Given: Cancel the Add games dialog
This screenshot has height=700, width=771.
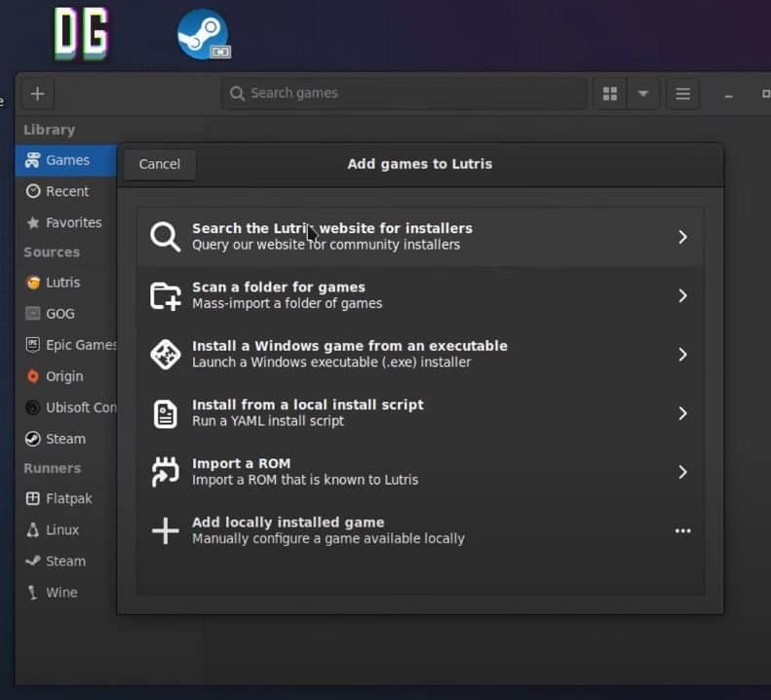Looking at the screenshot, I should 159,164.
